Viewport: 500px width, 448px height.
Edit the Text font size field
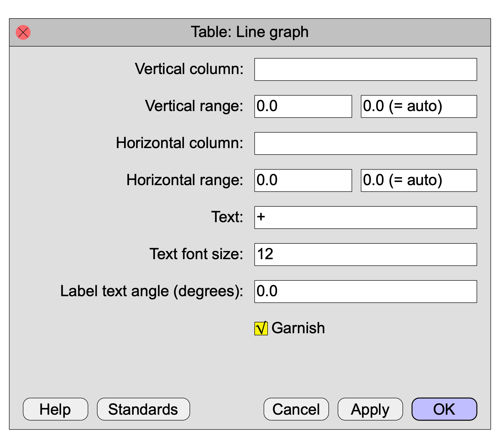(x=365, y=255)
